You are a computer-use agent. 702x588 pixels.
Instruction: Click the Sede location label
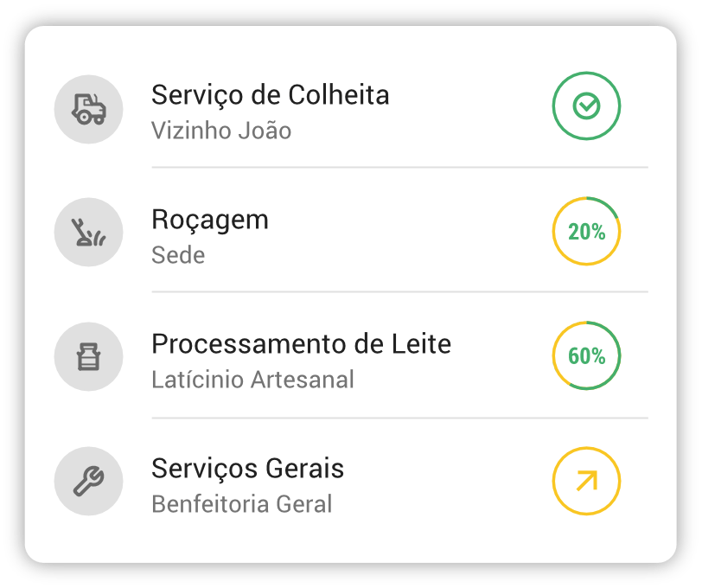pos(178,256)
